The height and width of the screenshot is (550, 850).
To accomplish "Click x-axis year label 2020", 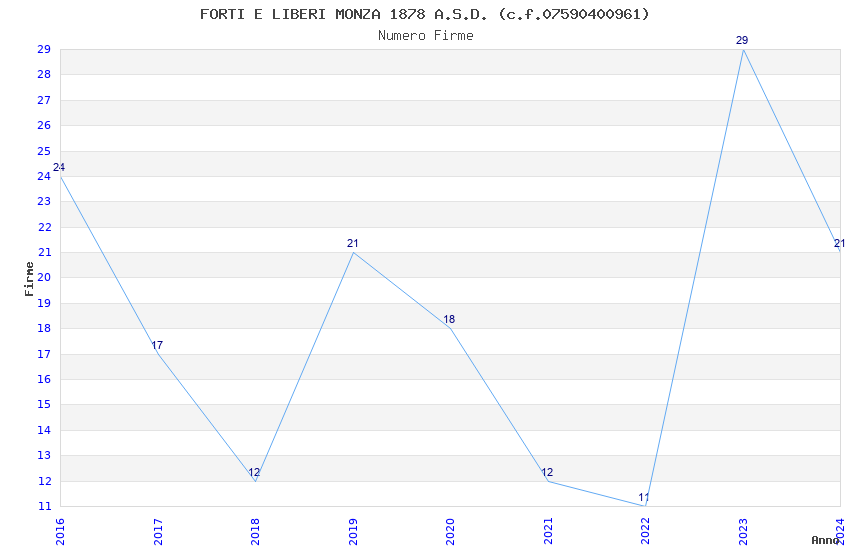I will coord(450,532).
